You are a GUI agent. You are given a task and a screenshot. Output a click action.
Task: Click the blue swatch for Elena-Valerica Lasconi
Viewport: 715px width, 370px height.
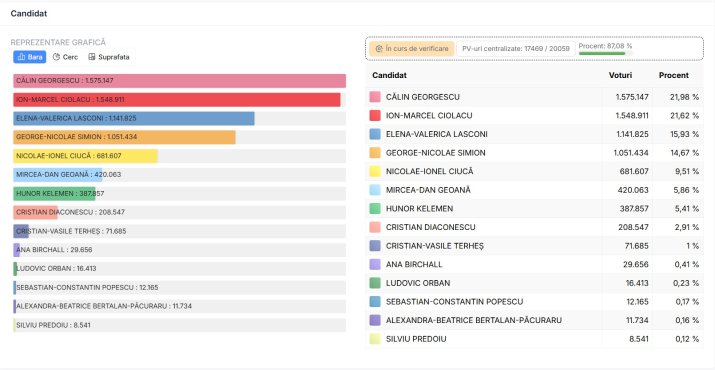[375, 134]
